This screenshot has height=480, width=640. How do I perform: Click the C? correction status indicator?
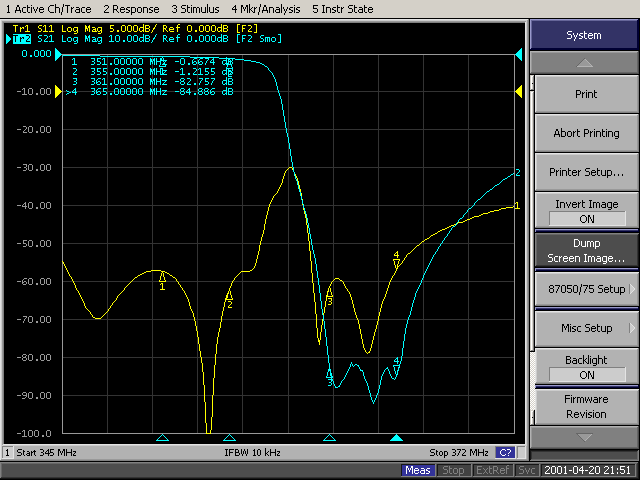point(506,453)
